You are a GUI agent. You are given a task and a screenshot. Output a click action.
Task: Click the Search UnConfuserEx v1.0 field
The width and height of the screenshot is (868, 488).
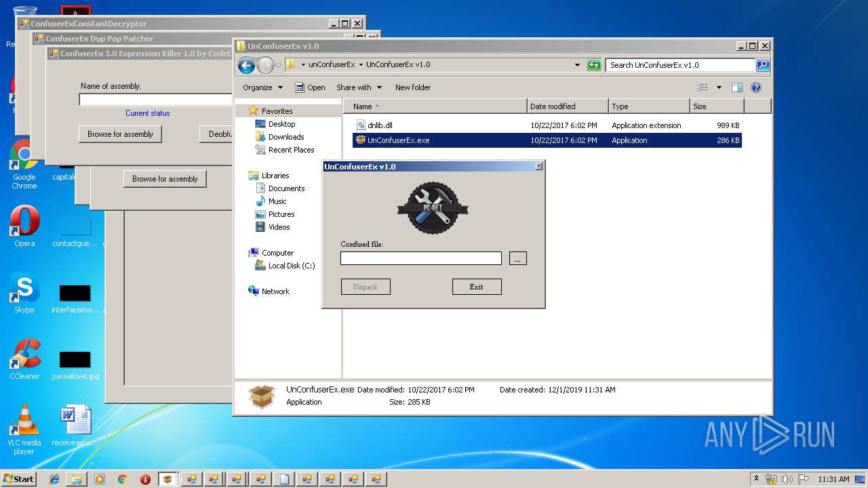(x=681, y=65)
